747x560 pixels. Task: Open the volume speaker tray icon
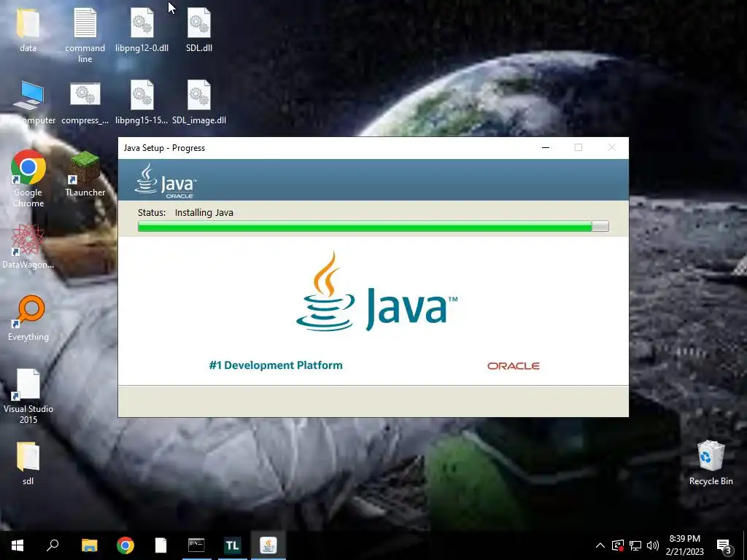653,545
